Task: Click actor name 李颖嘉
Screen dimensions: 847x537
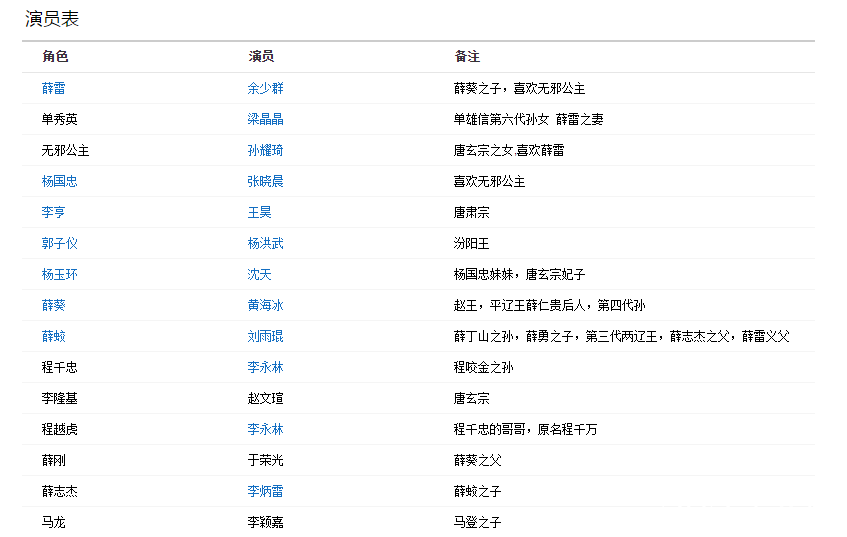Action: point(265,522)
